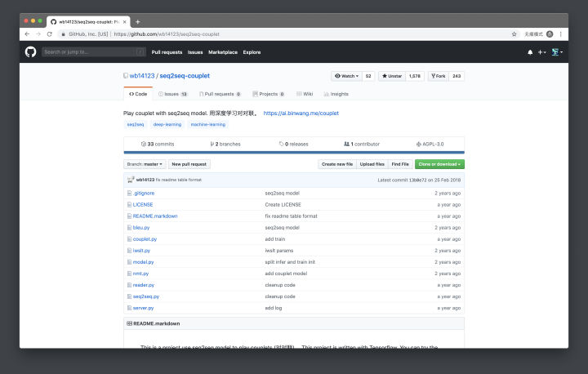
Task: View the 243 forks count
Action: click(x=457, y=76)
